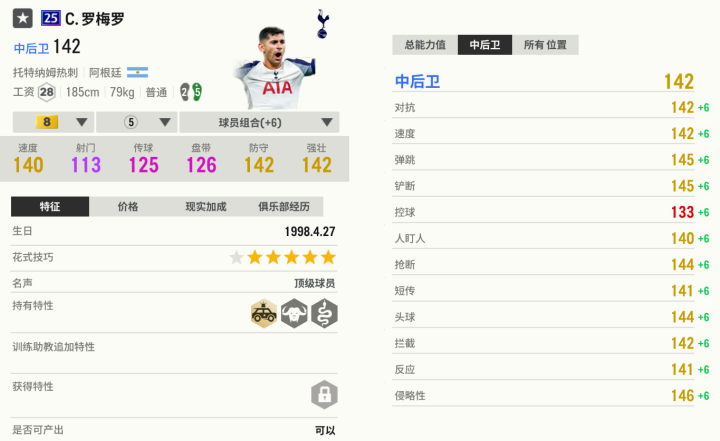Select the 俱乐部经历 tab
This screenshot has width=720, height=441.
(291, 207)
